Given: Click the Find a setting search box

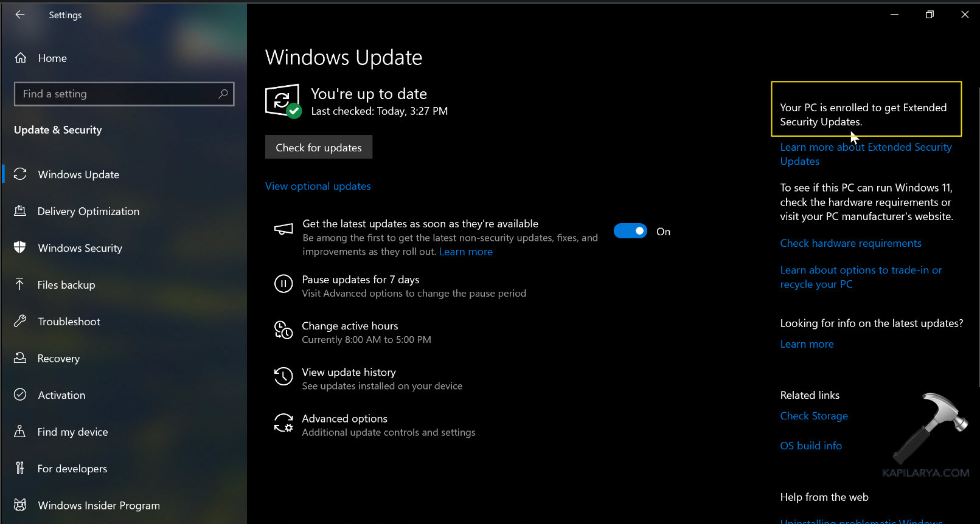Looking at the screenshot, I should pyautogui.click(x=124, y=94).
